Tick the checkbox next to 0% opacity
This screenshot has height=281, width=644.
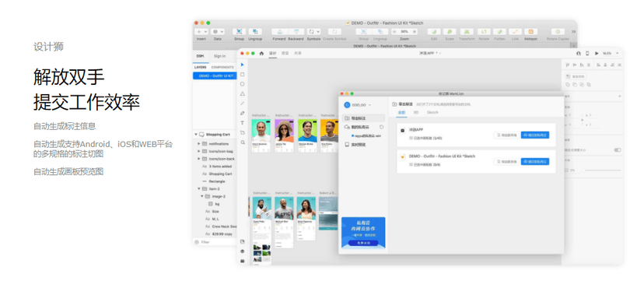tap(567, 170)
